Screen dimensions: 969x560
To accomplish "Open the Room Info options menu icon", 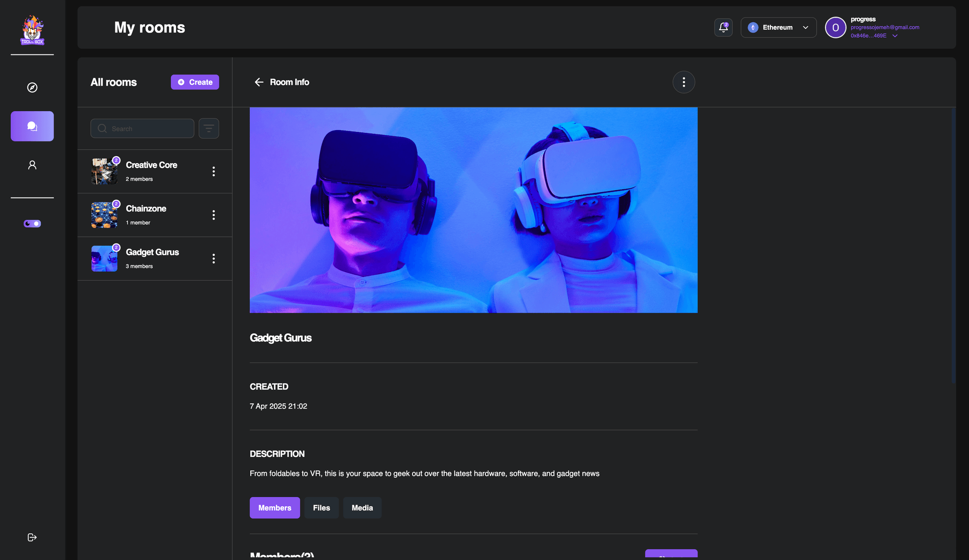I will [x=684, y=82].
